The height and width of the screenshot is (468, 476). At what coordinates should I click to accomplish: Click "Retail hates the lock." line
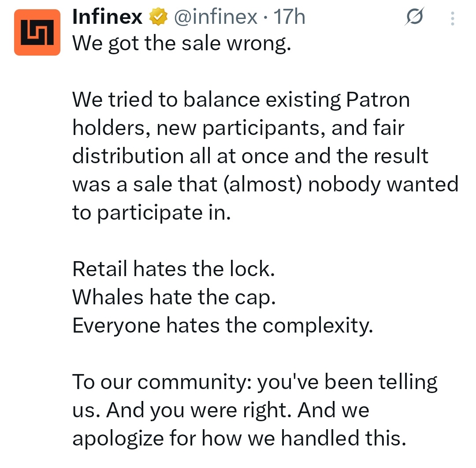tap(174, 269)
